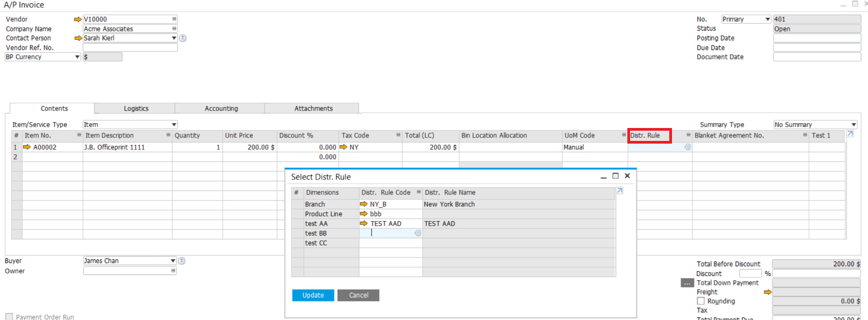Click info icon next to Buyer
The width and height of the screenshot is (868, 320).
[182, 261]
